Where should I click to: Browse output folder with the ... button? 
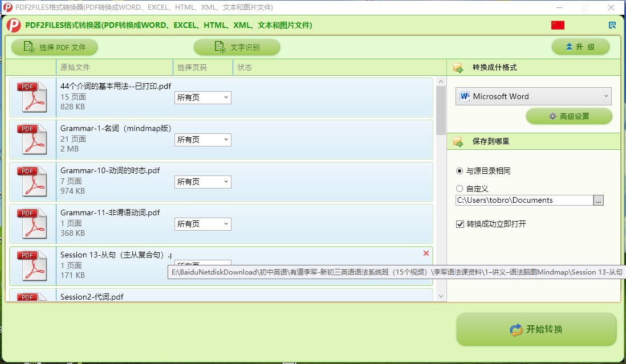598,200
